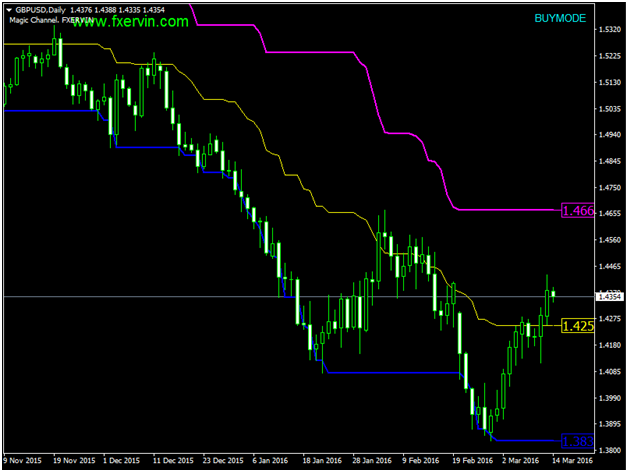Screen dimensions: 628x472
Task: Select the GBPUSD,Daily chart title text
Action: pos(40,10)
